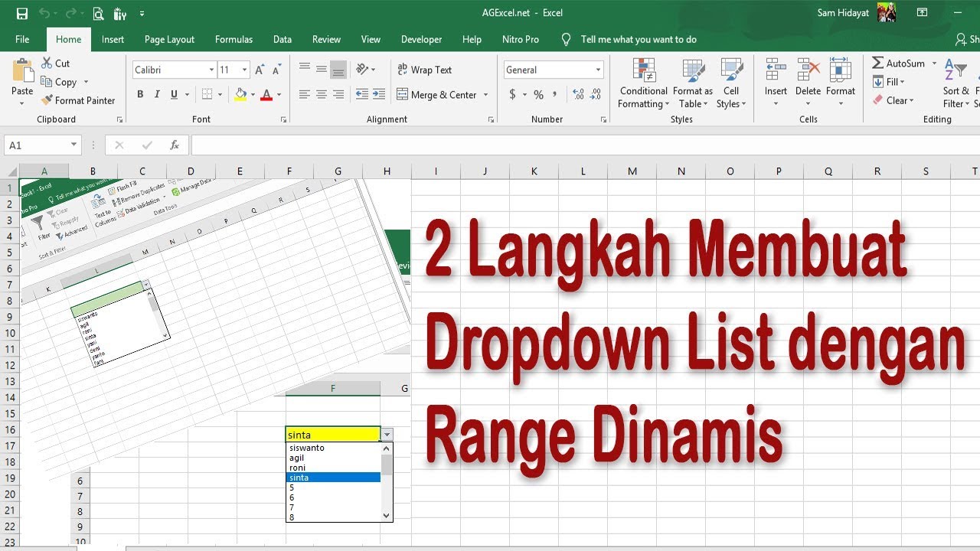The image size is (980, 551).
Task: Open the font size 11 dropdown
Action: [x=244, y=70]
